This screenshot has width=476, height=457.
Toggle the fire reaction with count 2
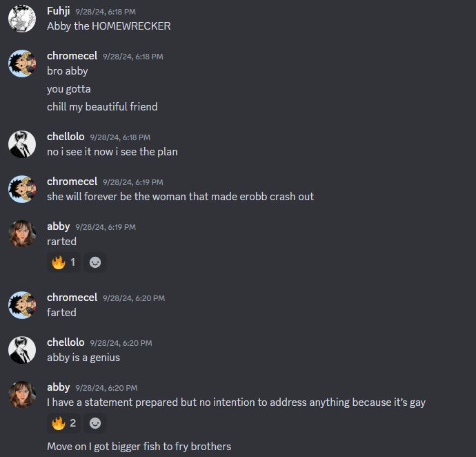coord(63,423)
